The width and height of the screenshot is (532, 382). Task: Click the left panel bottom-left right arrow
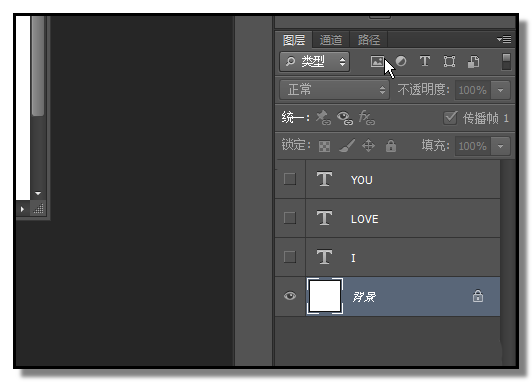pyautogui.click(x=22, y=209)
